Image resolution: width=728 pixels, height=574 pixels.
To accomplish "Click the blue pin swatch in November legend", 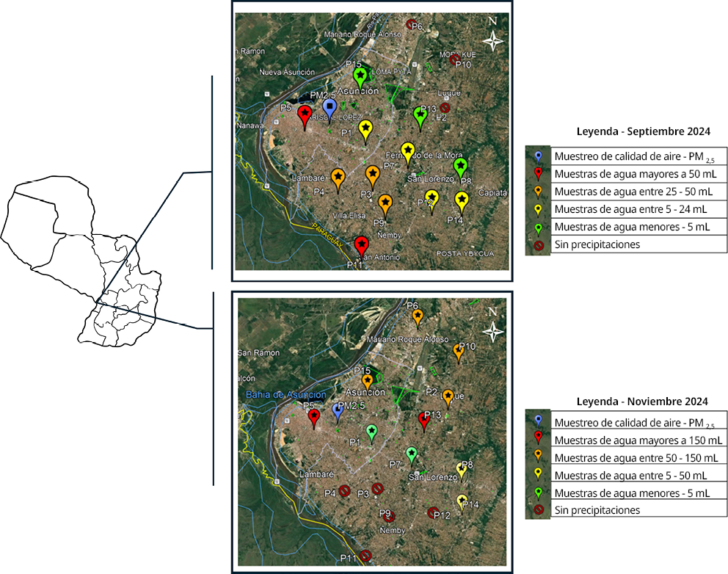I will (x=539, y=422).
